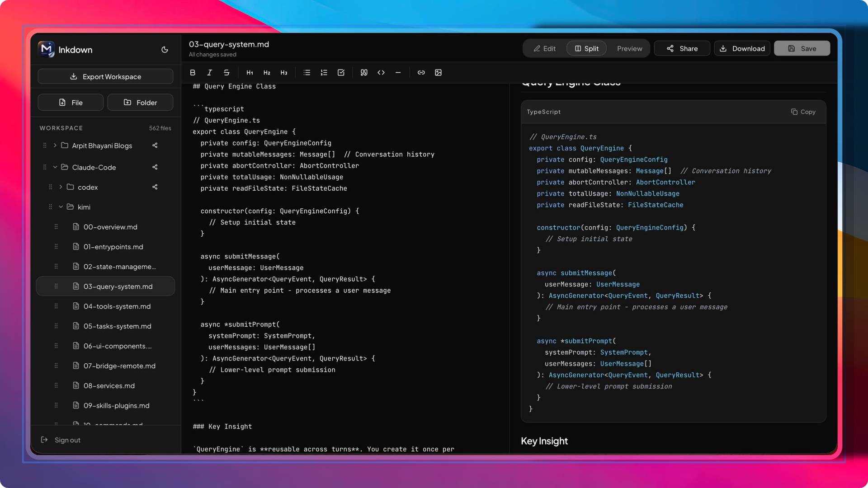This screenshot has height=488, width=868.
Task: Click the '### Key Insight' markdown line
Action: coord(222,427)
